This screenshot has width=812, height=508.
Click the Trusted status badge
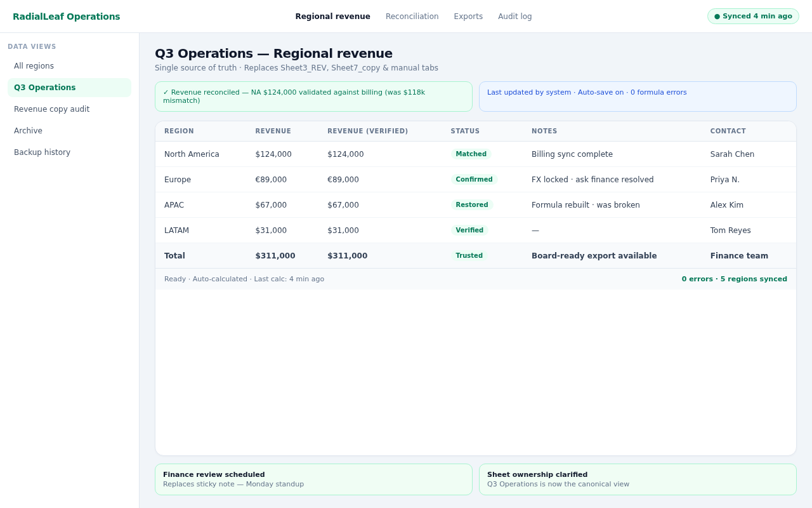tap(469, 256)
